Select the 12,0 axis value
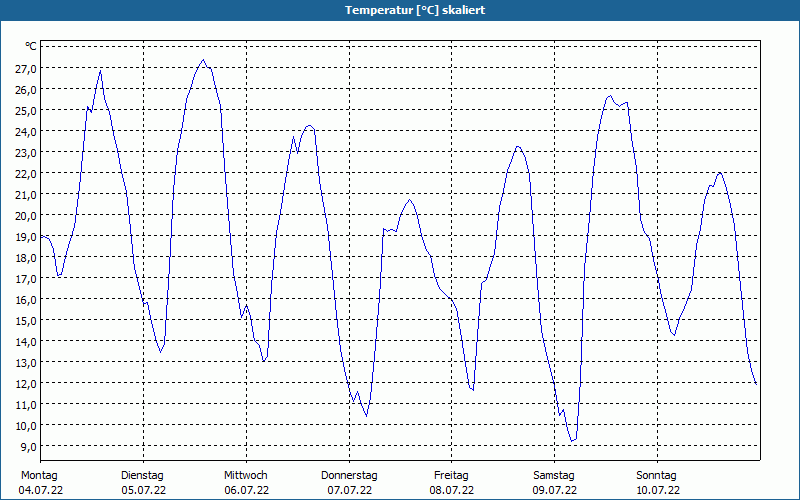 (x=26, y=384)
